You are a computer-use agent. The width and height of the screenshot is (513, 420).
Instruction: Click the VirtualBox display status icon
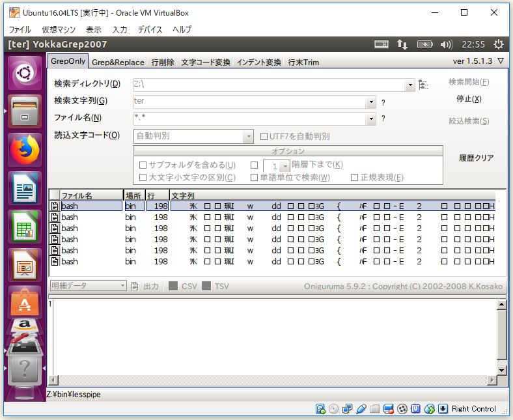point(389,409)
